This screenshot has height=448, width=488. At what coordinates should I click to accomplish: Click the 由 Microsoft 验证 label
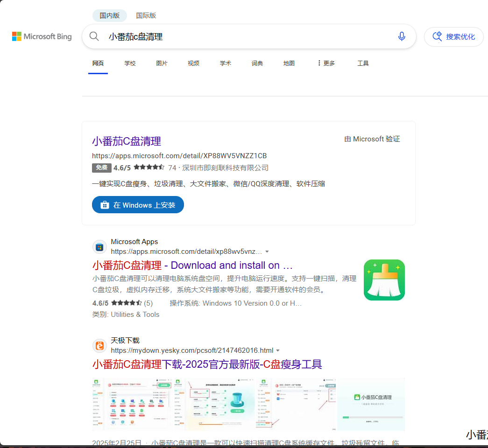click(x=372, y=139)
